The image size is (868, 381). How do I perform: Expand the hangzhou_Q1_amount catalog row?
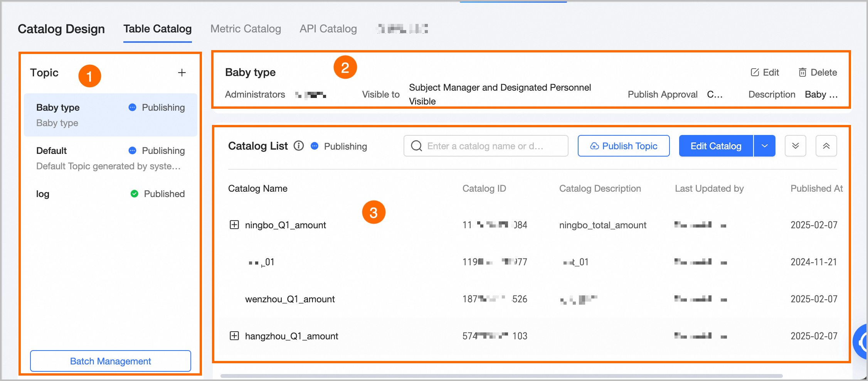234,336
